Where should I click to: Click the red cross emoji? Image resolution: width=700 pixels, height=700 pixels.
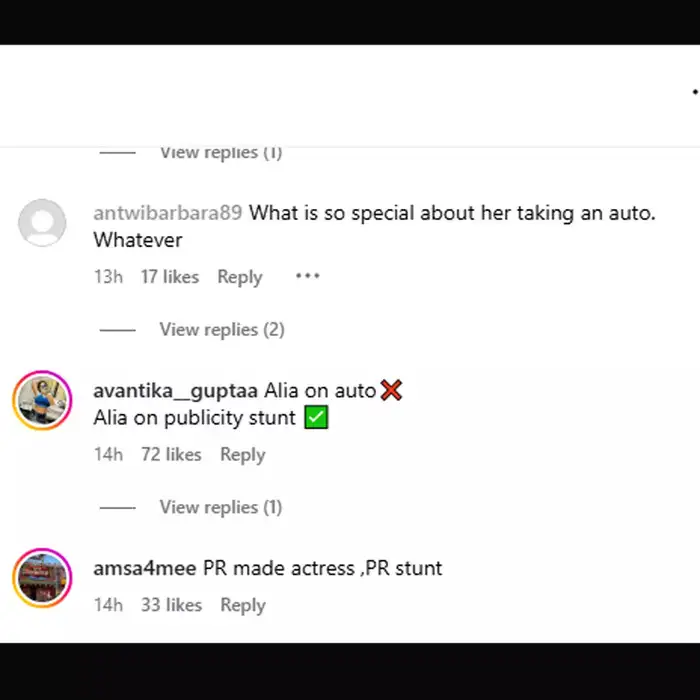pos(391,390)
